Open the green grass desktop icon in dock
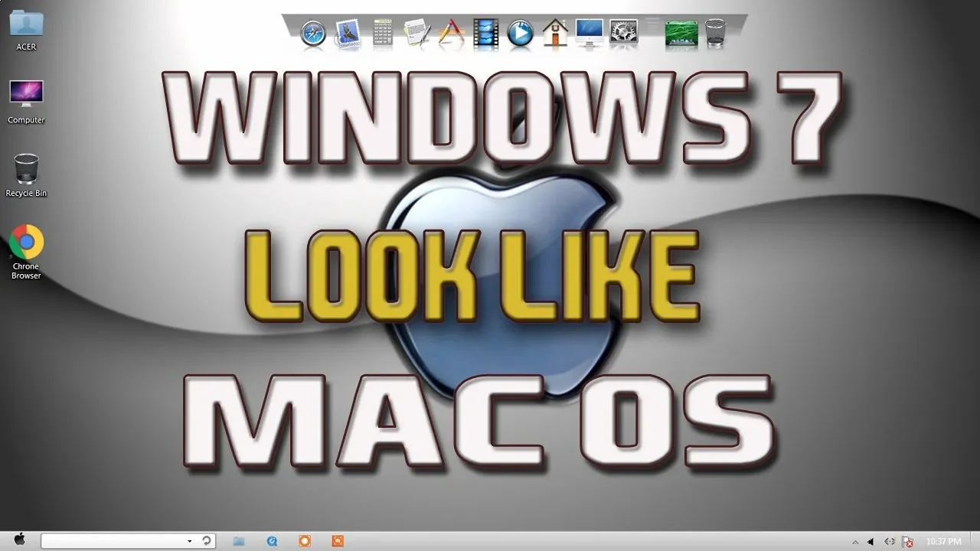 [681, 33]
